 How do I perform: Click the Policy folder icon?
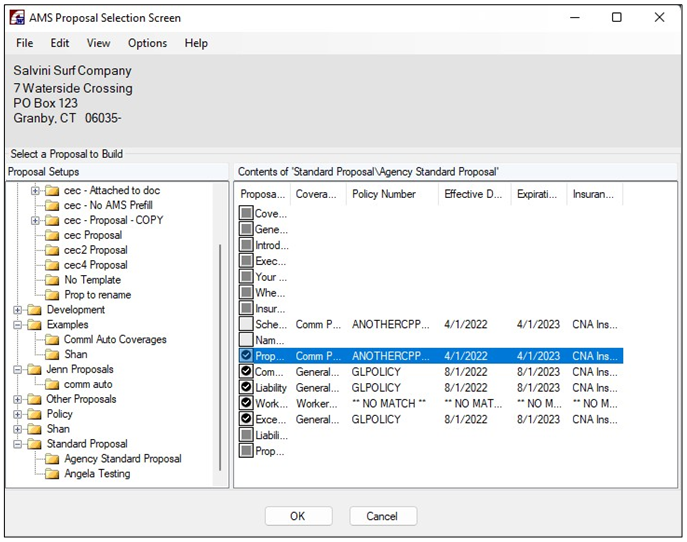(35, 414)
